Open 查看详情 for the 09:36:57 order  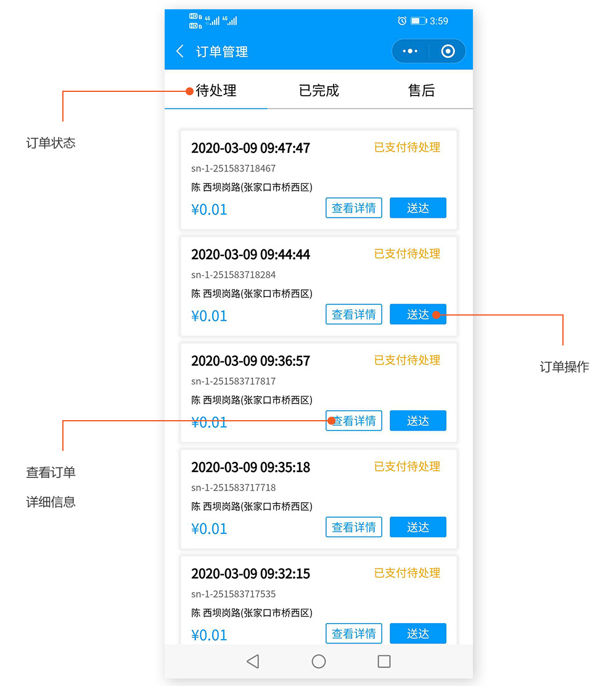click(354, 421)
